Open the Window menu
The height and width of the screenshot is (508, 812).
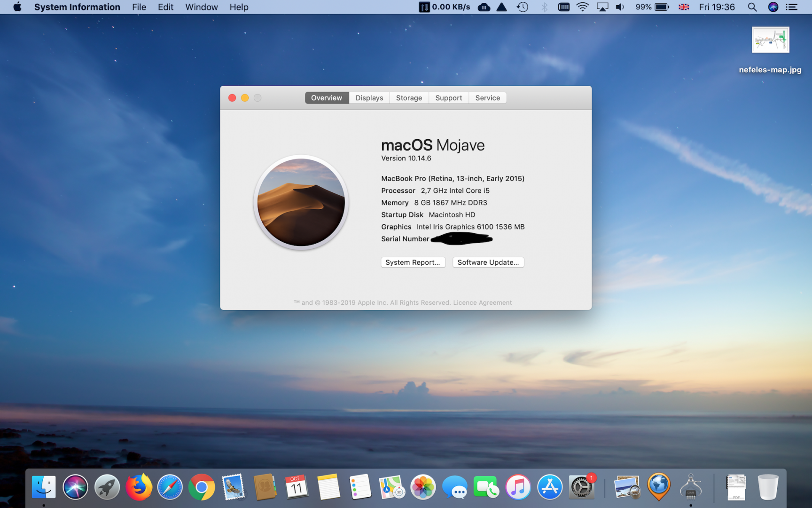point(201,7)
